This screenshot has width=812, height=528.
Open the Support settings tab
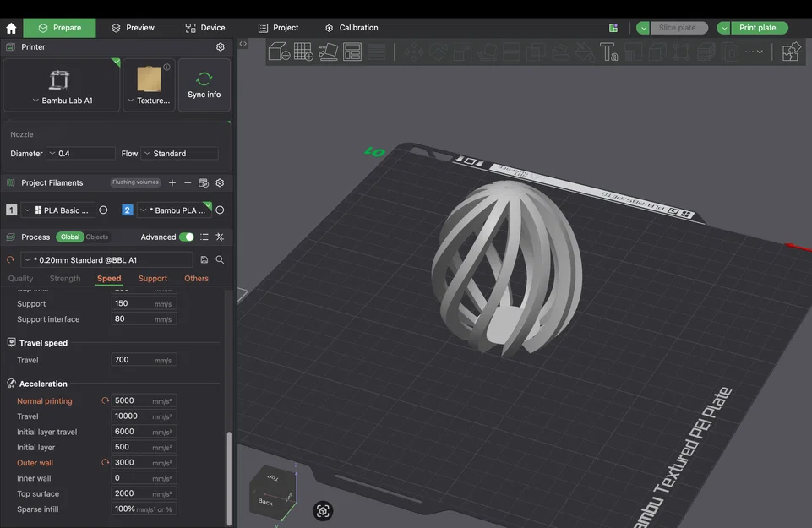tap(153, 279)
